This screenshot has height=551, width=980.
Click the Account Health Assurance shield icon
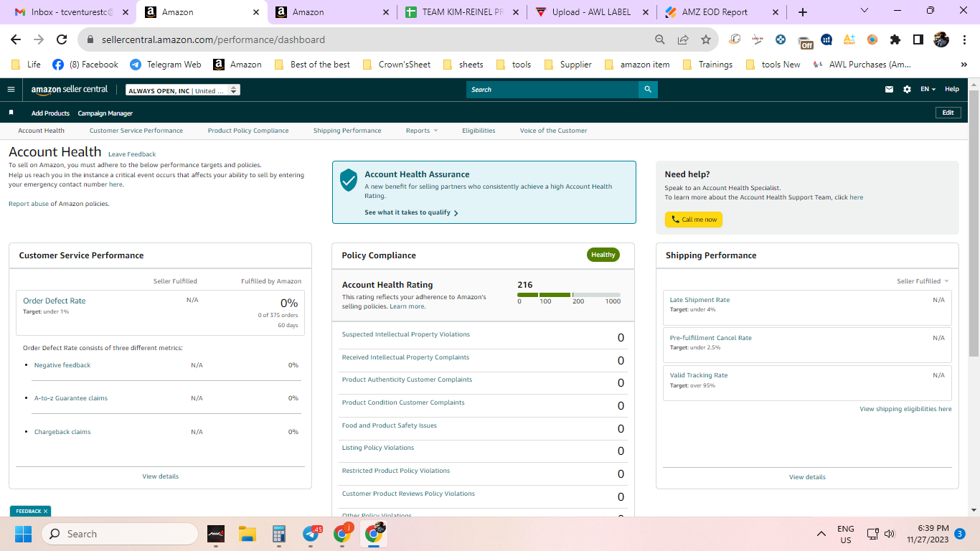pyautogui.click(x=349, y=180)
